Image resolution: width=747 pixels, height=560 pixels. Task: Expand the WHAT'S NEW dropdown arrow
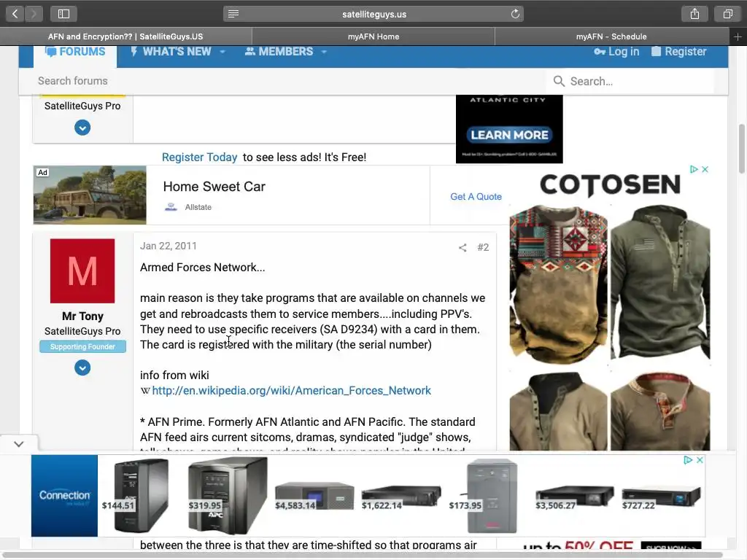[x=222, y=52]
